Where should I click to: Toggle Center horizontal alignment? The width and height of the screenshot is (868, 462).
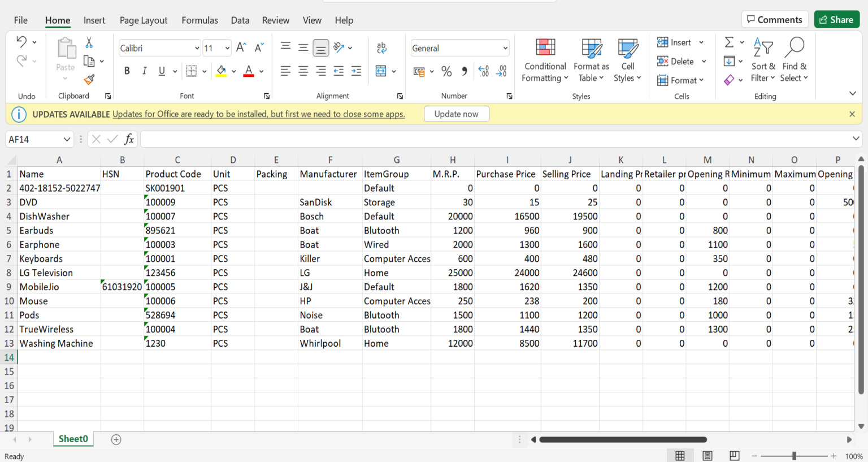(303, 71)
